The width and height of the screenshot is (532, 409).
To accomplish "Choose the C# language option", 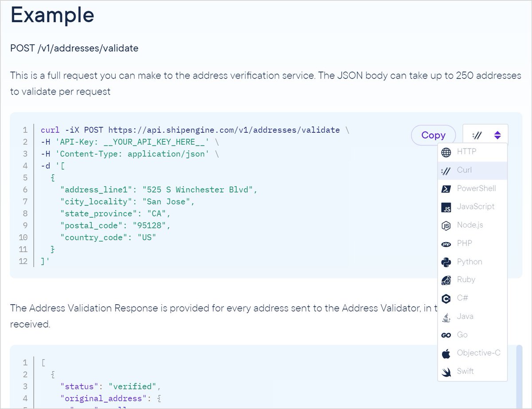I will point(473,298).
